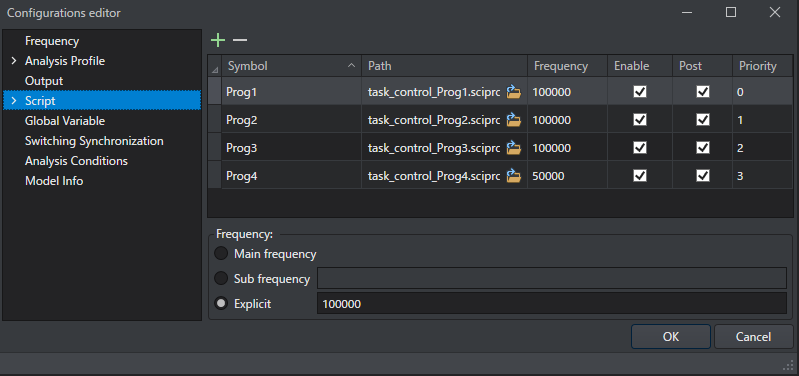Uncheck Enable for Prog4
The height and width of the screenshot is (376, 799).
click(640, 176)
